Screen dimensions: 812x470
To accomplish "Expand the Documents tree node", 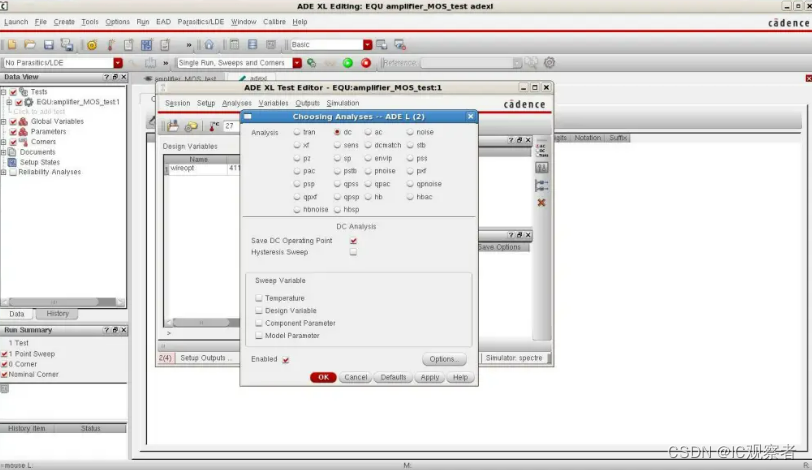I will [x=4, y=152].
